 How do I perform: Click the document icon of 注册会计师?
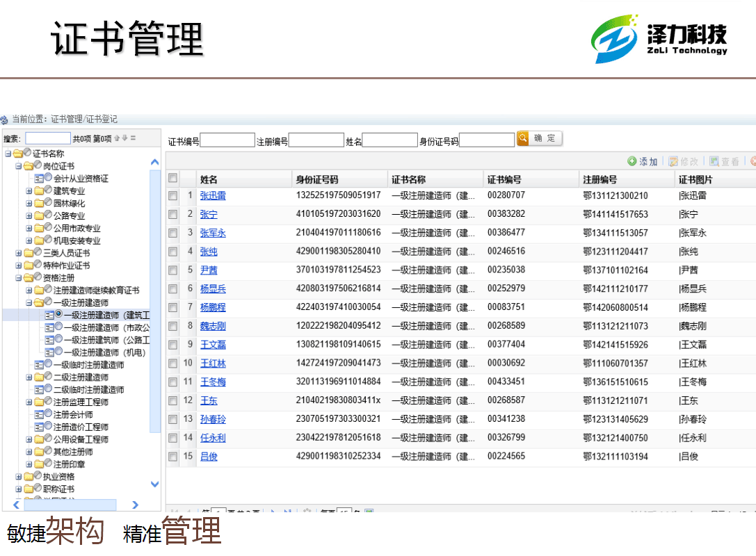tap(40, 415)
